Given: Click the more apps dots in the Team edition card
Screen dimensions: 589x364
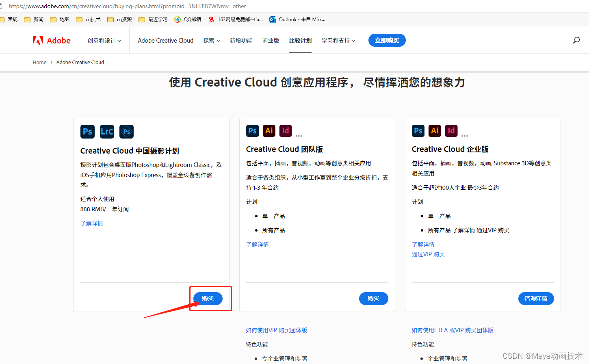Looking at the screenshot, I should pos(299,136).
